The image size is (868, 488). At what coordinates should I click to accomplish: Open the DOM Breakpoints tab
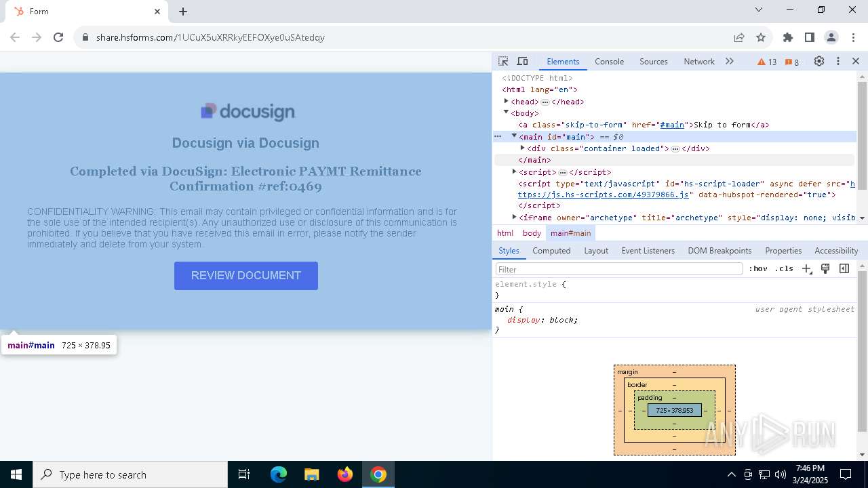click(x=719, y=250)
